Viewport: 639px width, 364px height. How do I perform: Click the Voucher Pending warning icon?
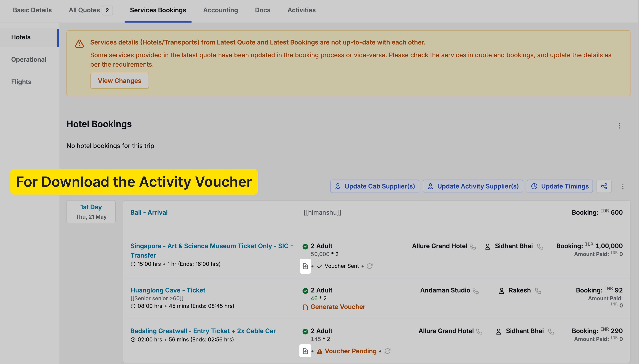[320, 351]
